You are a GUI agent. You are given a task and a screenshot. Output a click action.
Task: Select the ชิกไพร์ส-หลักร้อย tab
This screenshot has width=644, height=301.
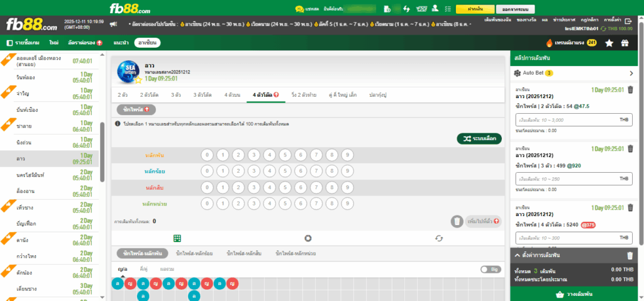pyautogui.click(x=194, y=254)
